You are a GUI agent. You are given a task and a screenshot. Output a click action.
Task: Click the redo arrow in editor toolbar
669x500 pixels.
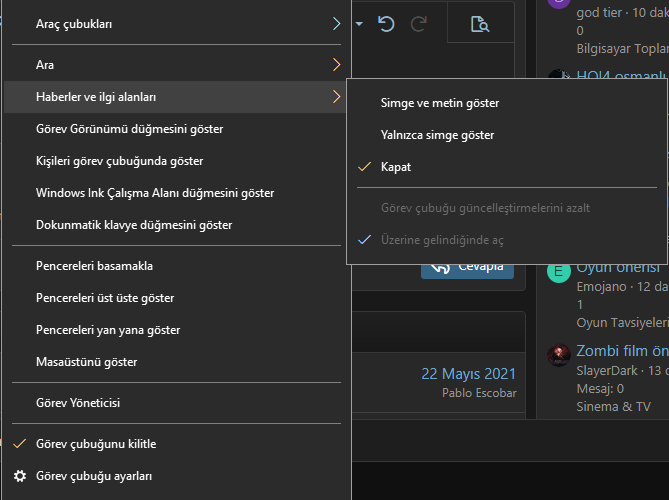419,24
